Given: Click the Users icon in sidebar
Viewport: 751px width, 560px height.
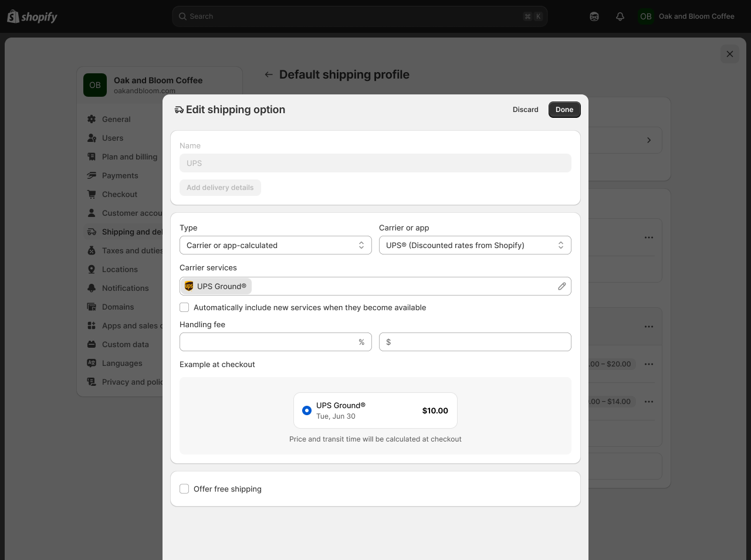Looking at the screenshot, I should [x=92, y=138].
